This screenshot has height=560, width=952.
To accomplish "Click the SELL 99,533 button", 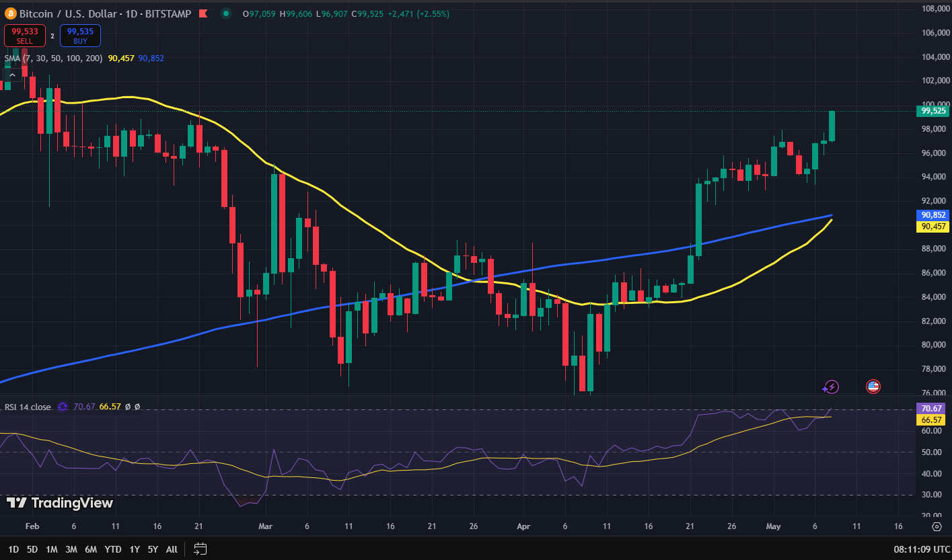I will point(25,35).
